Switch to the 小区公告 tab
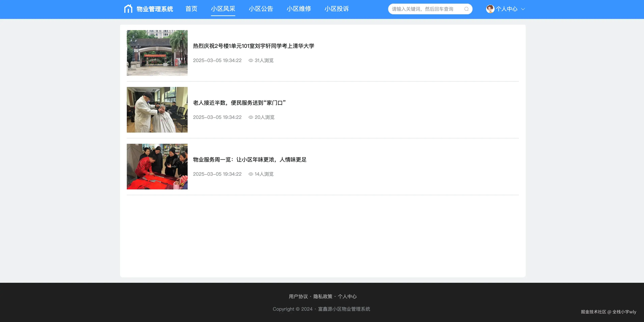The width and height of the screenshot is (644, 322). click(261, 9)
